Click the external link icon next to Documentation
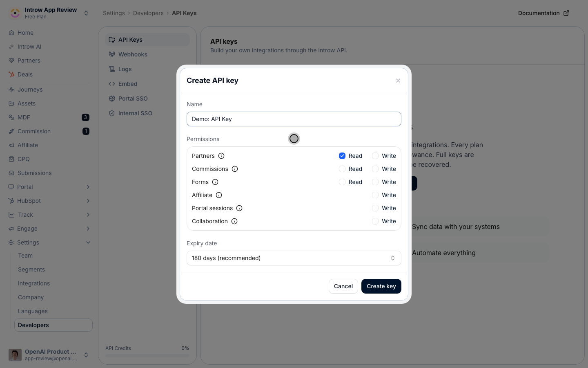The image size is (588, 368). 566,13
